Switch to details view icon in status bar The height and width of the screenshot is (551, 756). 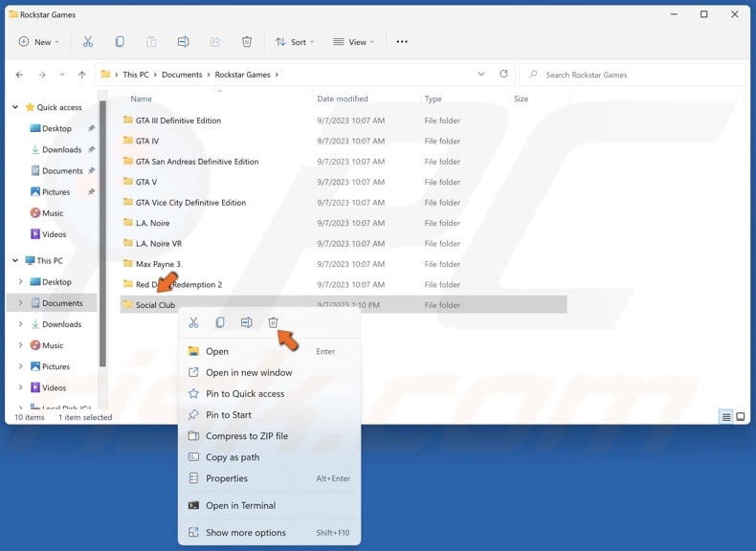pos(726,417)
